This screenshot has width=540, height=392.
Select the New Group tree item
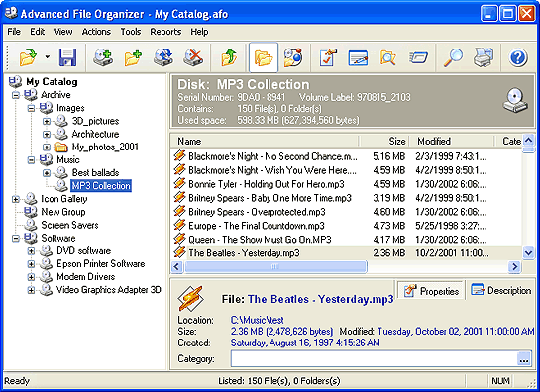tap(63, 212)
